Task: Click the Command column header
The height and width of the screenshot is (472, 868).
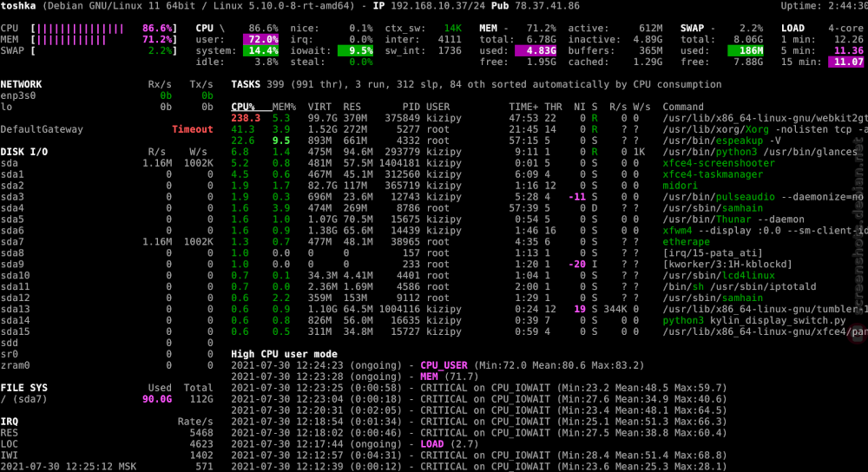Action: 683,107
